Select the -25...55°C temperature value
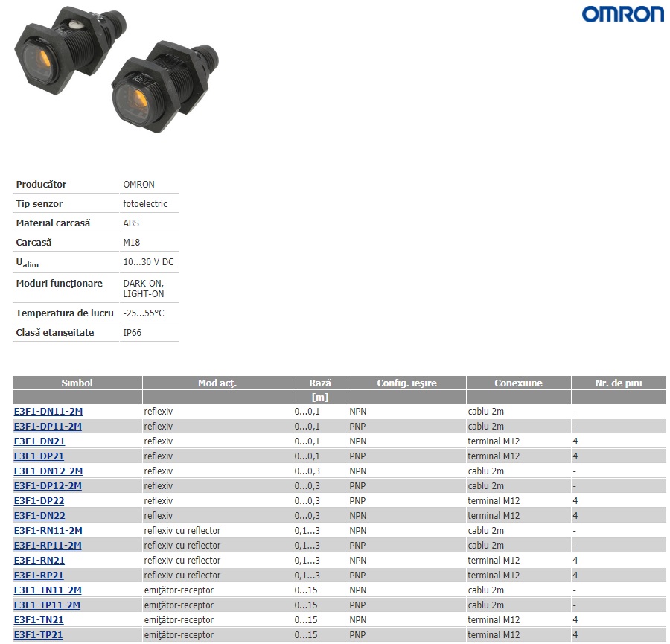This screenshot has width=670, height=644. click(144, 313)
